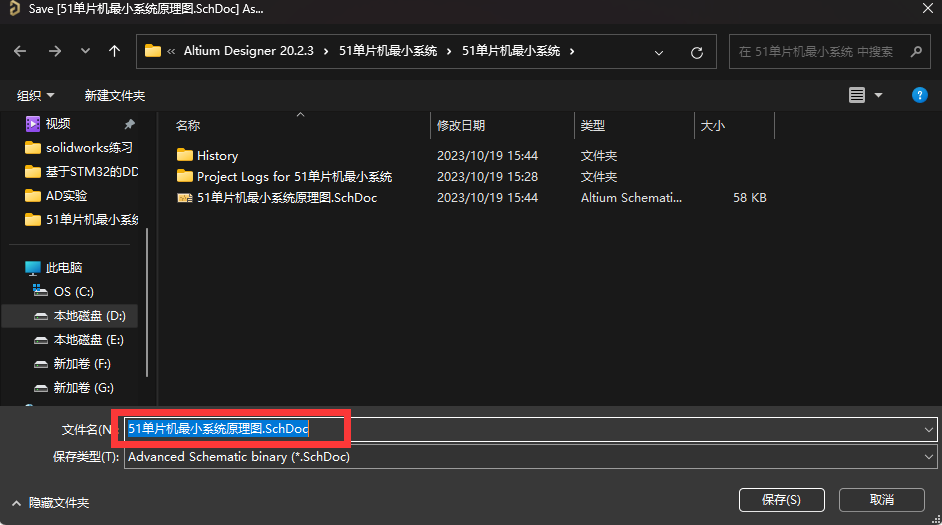Click the file name input field

pyautogui.click(x=620, y=429)
